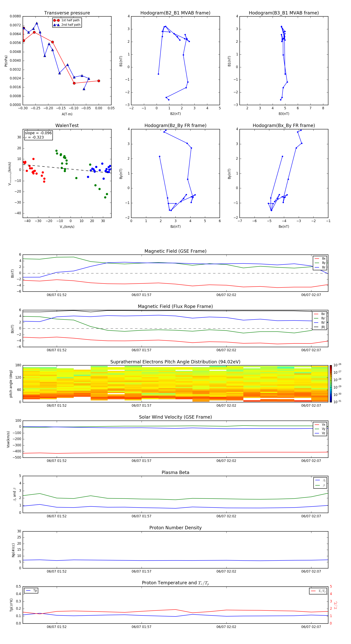Click the 'Proton Temperature and Te/Tp' title

coord(175,583)
